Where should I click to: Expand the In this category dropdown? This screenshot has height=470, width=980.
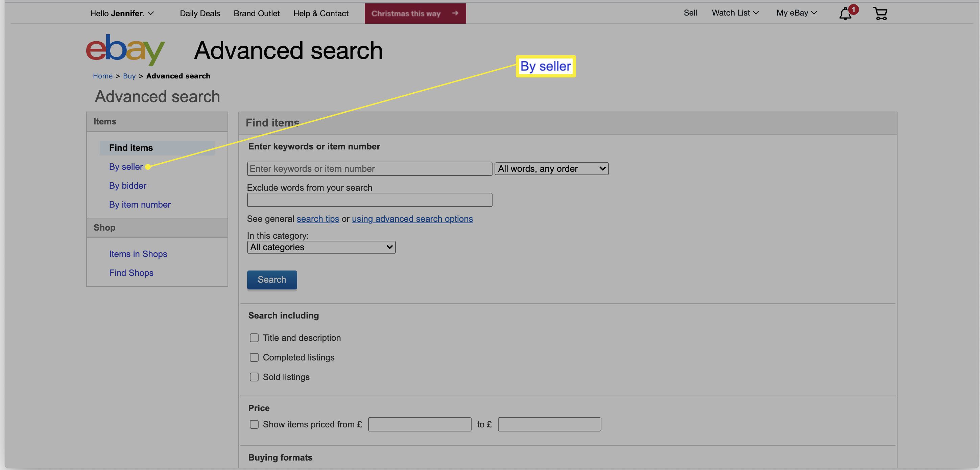pyautogui.click(x=321, y=247)
